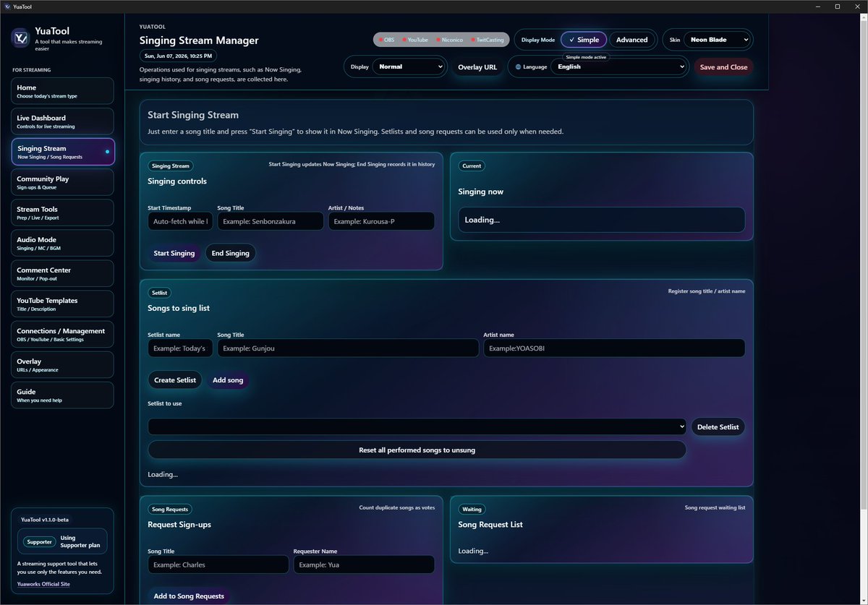Click the YouTube connection status indicator
The image size is (868, 605).
tap(415, 40)
